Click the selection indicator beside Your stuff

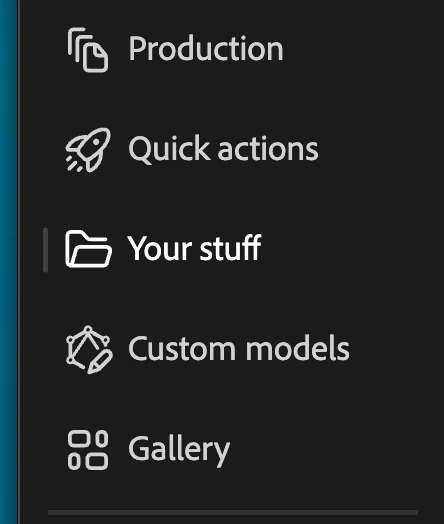coord(46,250)
